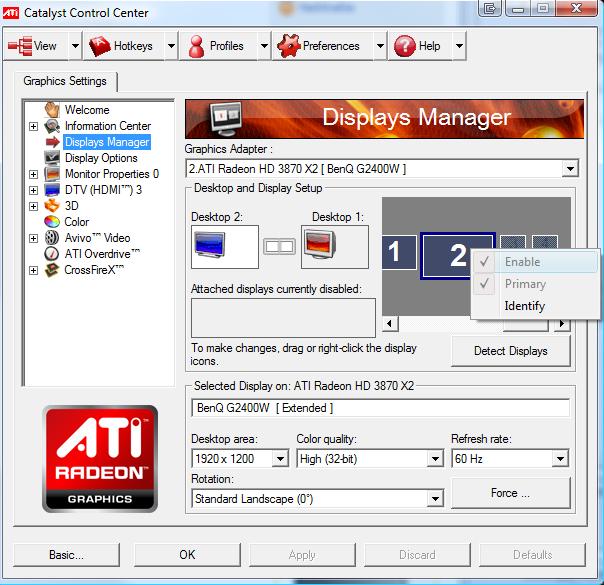
Task: Expand the Monitor Properties 0 node
Action: [34, 174]
